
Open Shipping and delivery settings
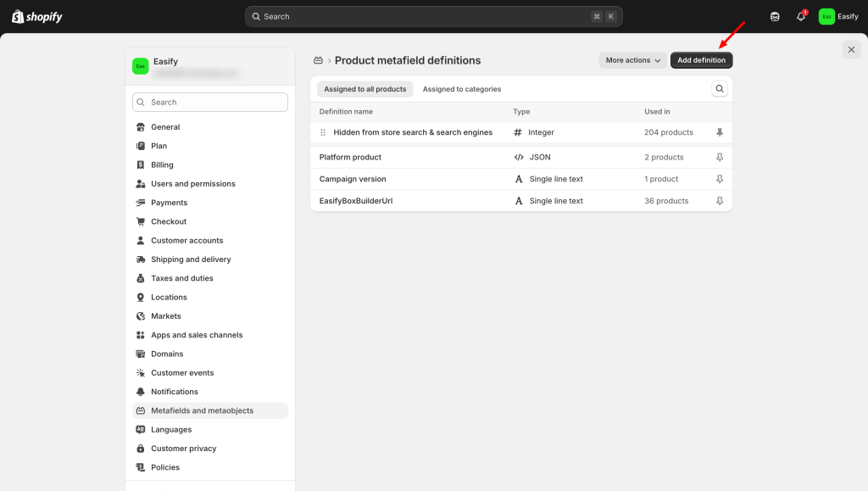[191, 259]
